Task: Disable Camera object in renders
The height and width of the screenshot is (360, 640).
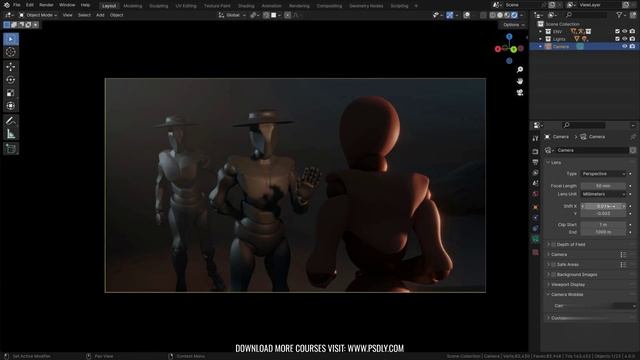Action: 632,47
